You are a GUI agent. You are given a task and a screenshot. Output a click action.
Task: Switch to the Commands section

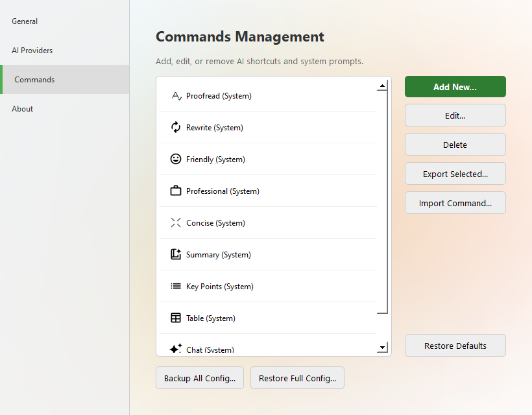click(x=64, y=80)
